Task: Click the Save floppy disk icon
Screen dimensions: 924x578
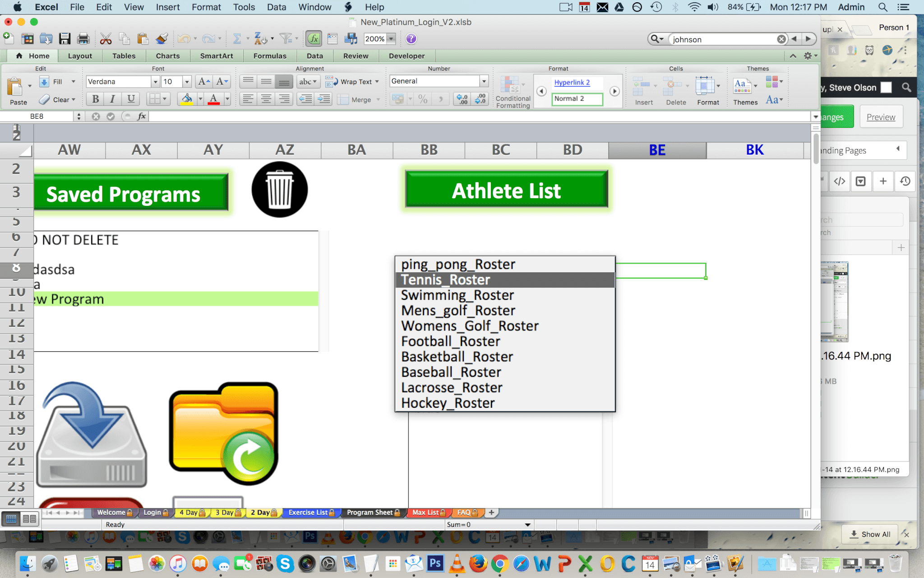Action: pyautogui.click(x=65, y=39)
